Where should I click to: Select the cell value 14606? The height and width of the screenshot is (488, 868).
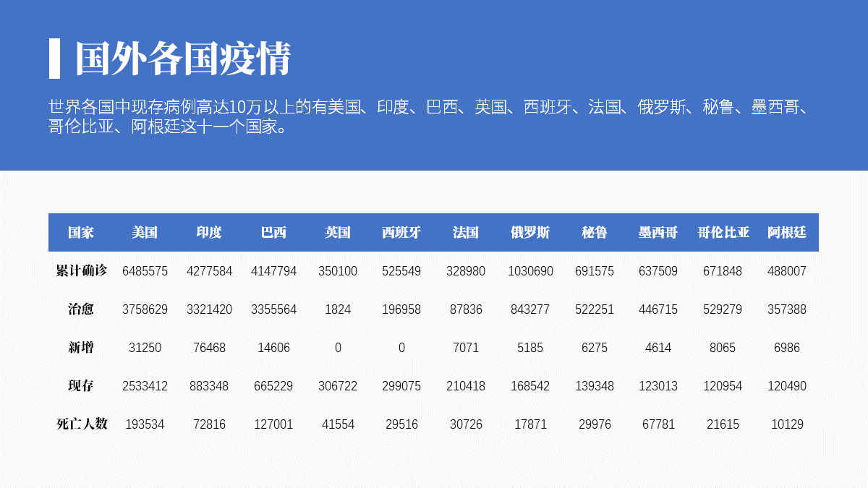tap(273, 348)
